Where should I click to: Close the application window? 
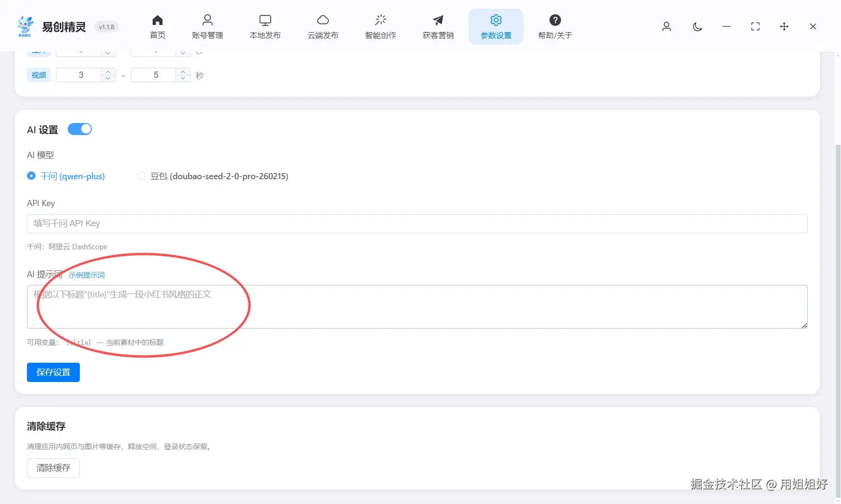pos(813,27)
